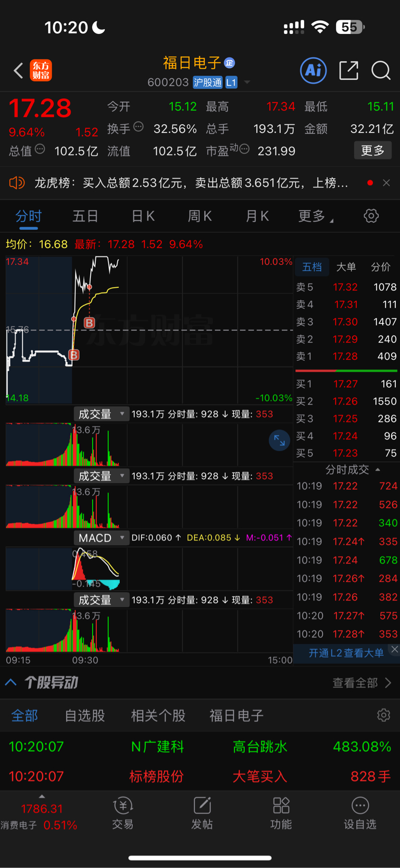Open the bottom 成交量 indicator dropdown
This screenshot has height=868, width=400.
101,600
